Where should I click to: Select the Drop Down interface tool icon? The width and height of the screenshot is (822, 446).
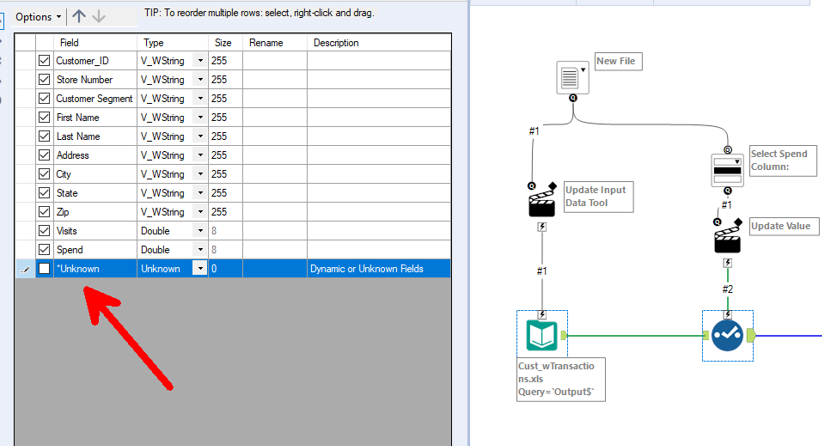pos(727,170)
